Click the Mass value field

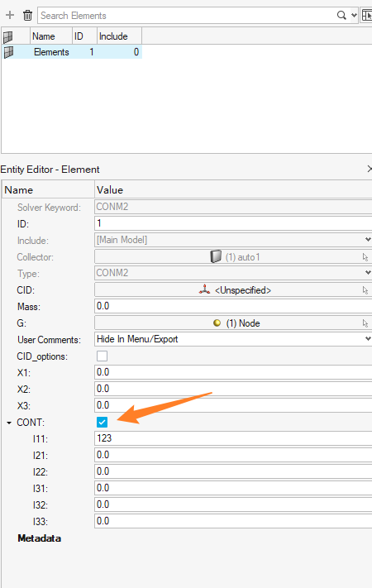pos(233,306)
